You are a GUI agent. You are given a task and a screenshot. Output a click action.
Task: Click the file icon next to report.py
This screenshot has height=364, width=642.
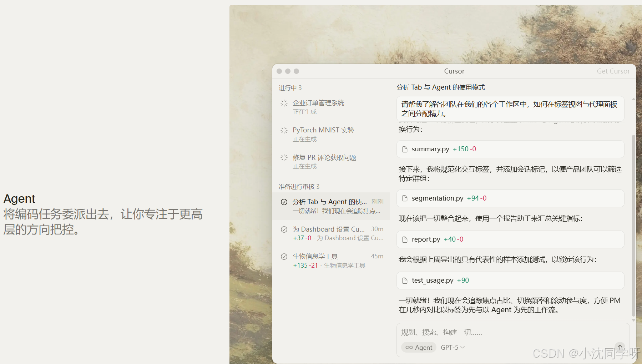coord(405,239)
